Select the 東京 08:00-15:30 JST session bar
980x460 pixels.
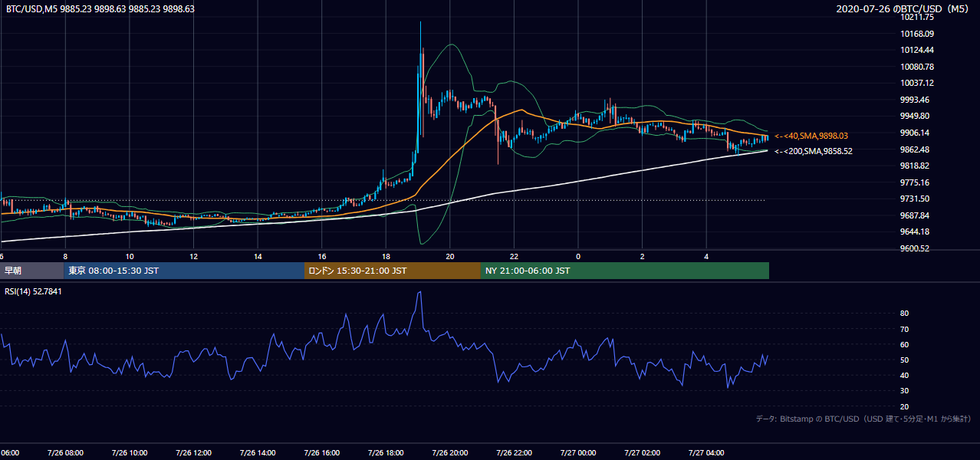(184, 271)
